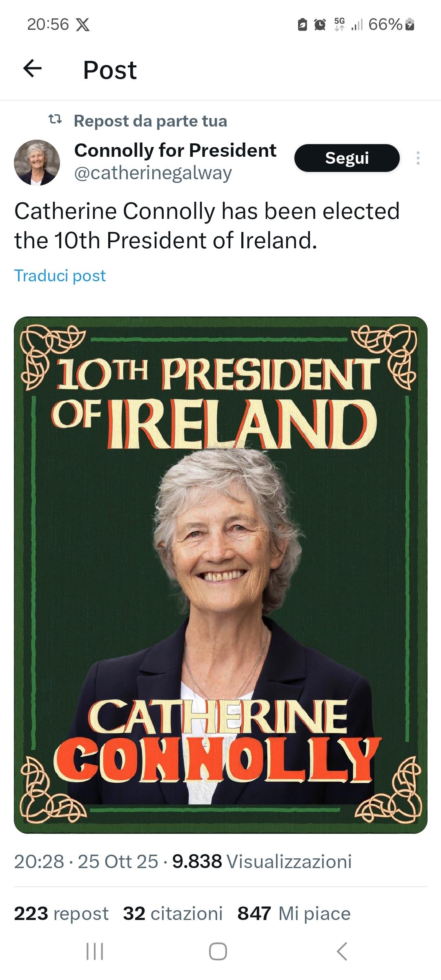View the 32 citazioni quotes list
Viewport: 441px width, 980px height.
(x=173, y=914)
